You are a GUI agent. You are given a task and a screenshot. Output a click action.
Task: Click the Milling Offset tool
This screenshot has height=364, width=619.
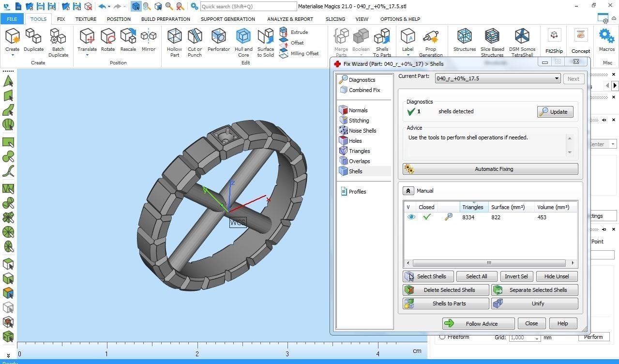pyautogui.click(x=299, y=53)
